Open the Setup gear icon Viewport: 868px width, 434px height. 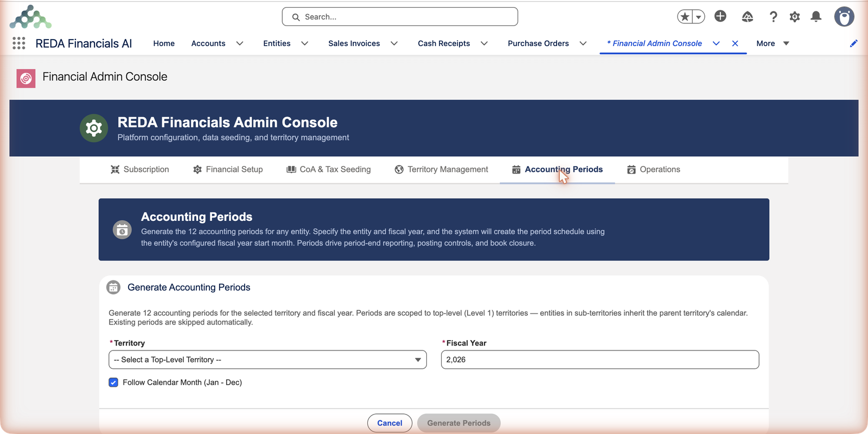795,17
